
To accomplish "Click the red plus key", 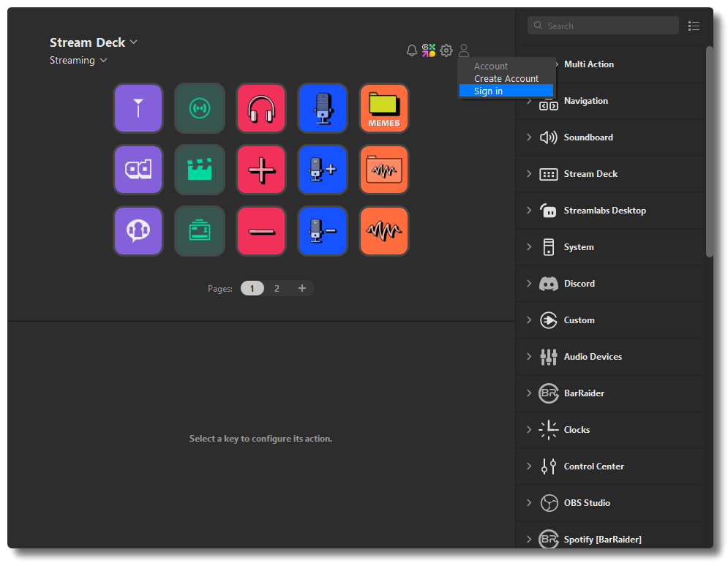I will coord(261,170).
